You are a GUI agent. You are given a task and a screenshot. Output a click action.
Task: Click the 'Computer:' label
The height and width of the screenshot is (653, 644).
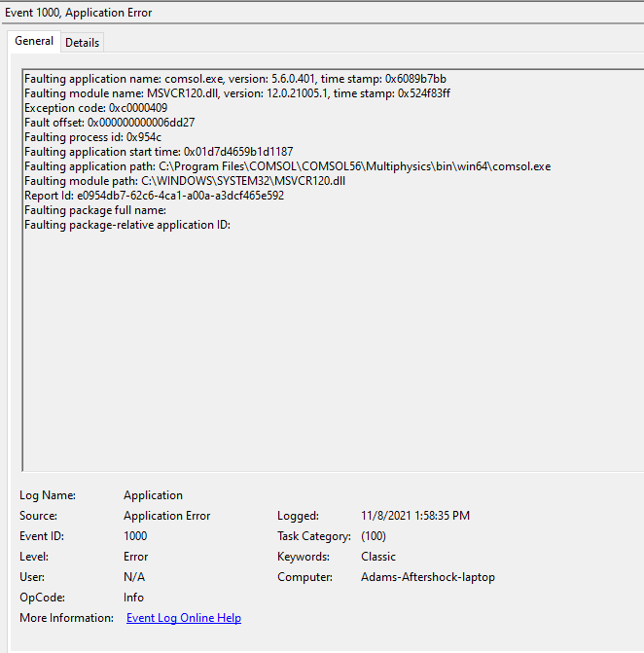(x=305, y=577)
